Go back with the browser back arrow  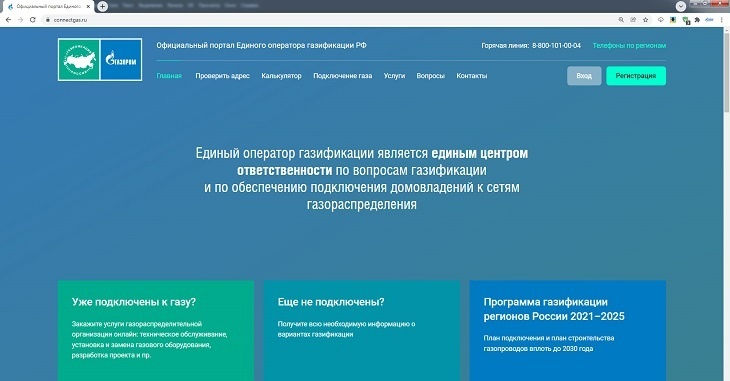8,20
